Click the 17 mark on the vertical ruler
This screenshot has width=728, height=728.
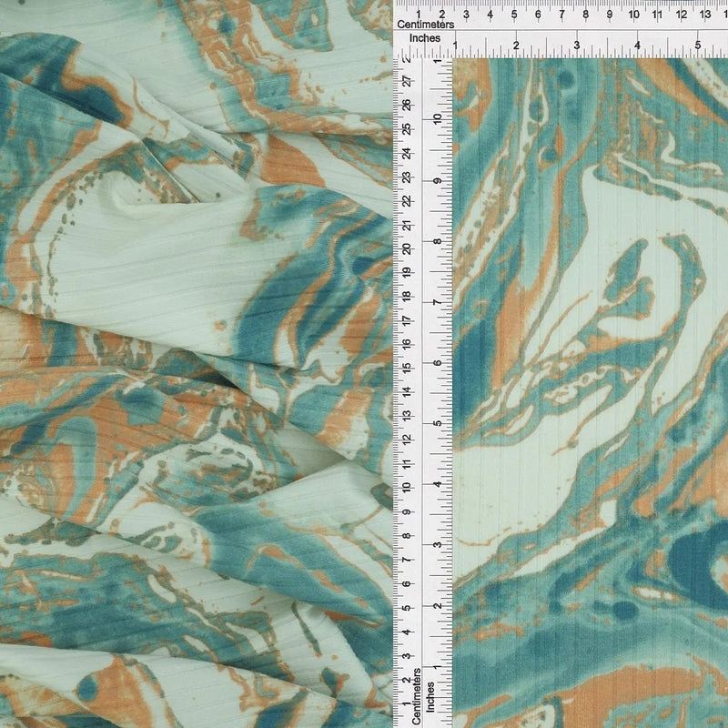pyautogui.click(x=407, y=320)
